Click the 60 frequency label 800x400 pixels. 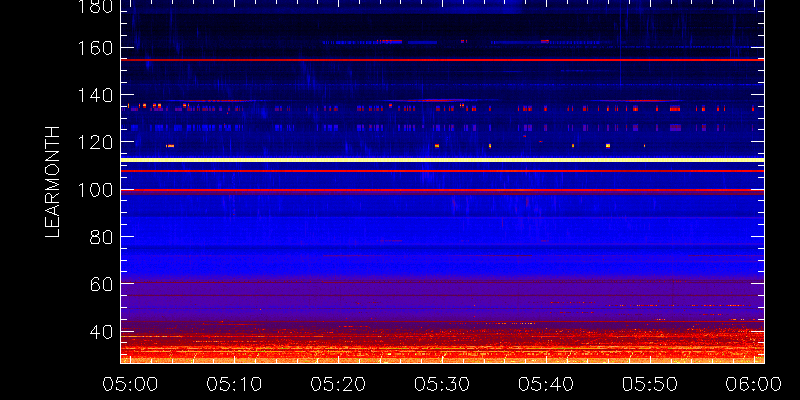pyautogui.click(x=101, y=284)
